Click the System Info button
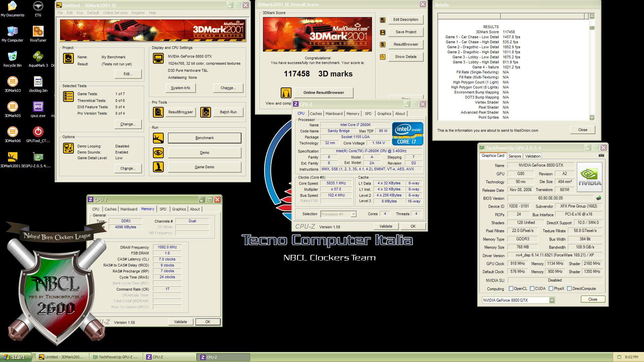 pos(180,88)
